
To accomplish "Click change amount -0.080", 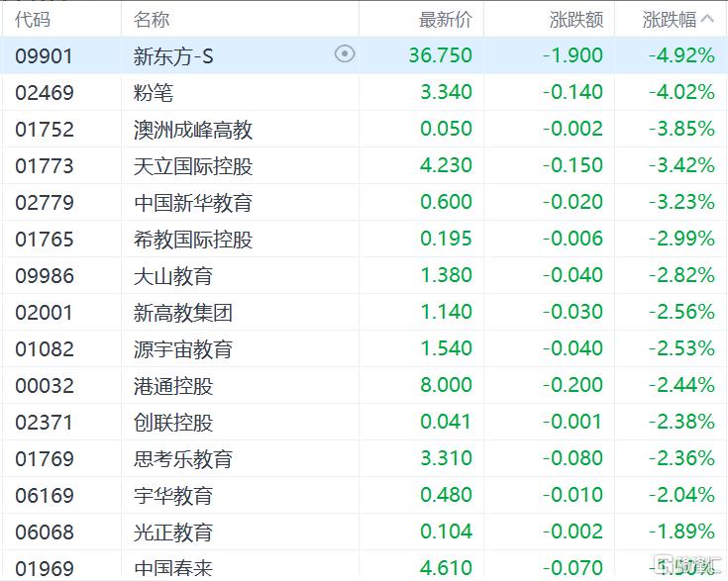I will [572, 458].
